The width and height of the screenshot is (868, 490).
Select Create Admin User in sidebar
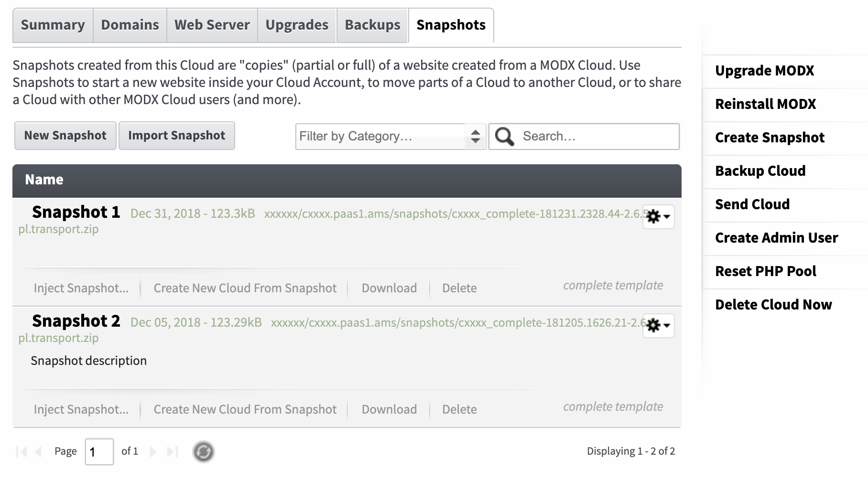coord(777,238)
